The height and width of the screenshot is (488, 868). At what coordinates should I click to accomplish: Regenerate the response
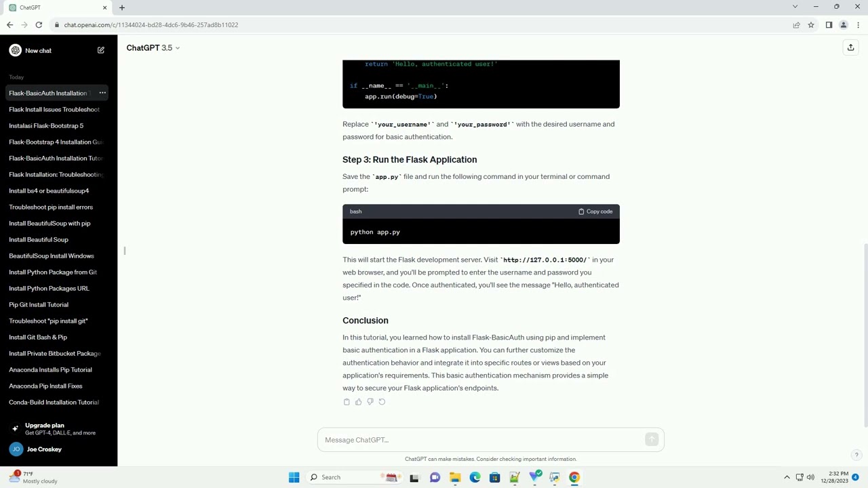(382, 402)
